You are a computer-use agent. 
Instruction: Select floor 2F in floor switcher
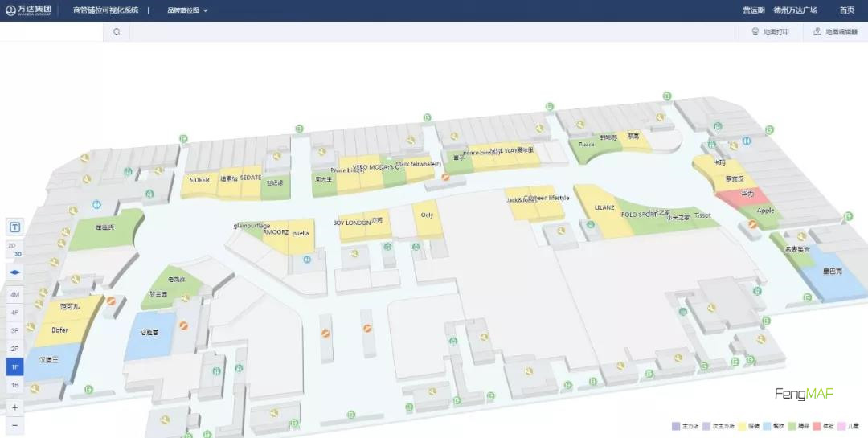[14, 349]
